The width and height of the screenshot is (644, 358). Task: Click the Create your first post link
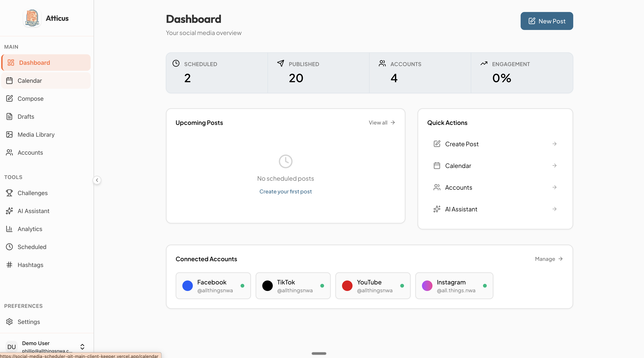(x=285, y=192)
